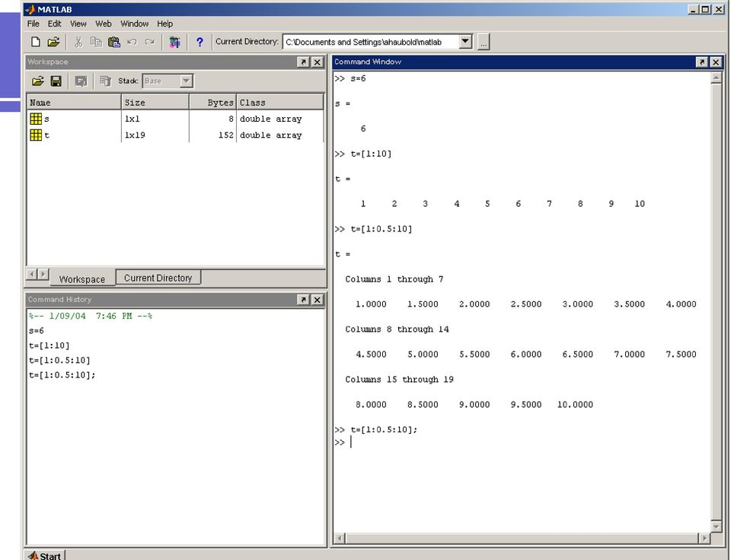This screenshot has height=560, width=731.
Task: Click Command Window scroll up arrow
Action: point(717,78)
